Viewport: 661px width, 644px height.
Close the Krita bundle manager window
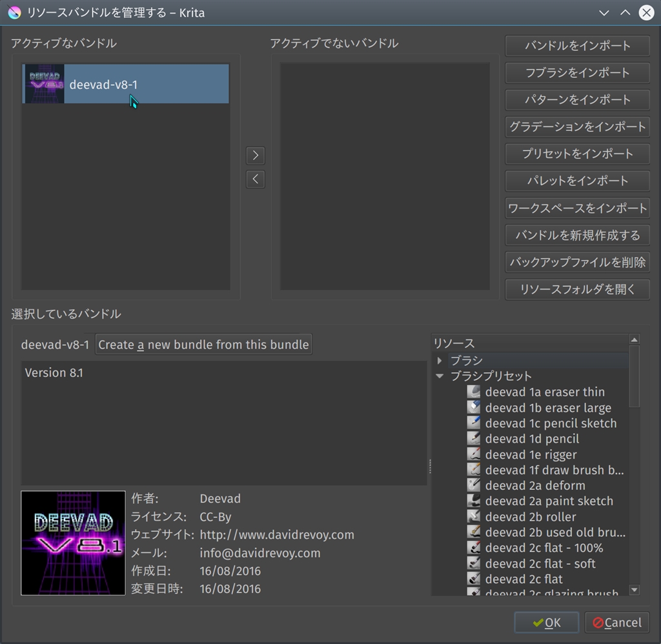[x=646, y=13]
